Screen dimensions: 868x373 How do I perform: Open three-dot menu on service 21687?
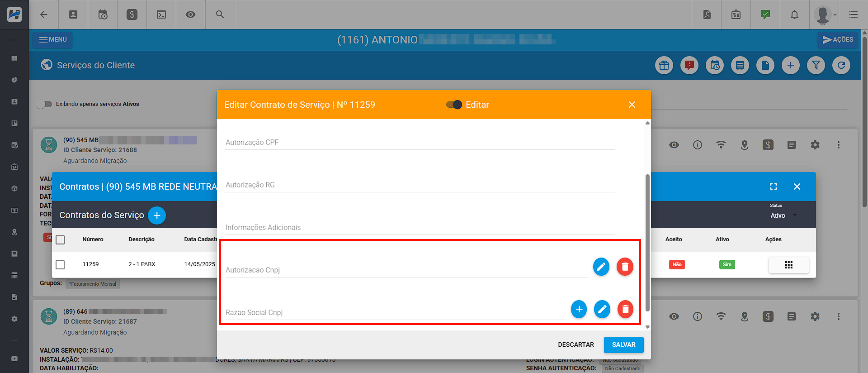[x=839, y=316]
